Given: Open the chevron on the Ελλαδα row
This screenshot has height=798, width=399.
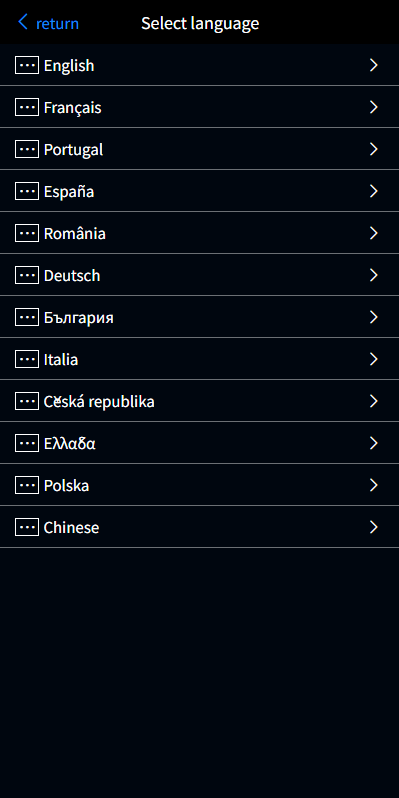Looking at the screenshot, I should (x=374, y=443).
